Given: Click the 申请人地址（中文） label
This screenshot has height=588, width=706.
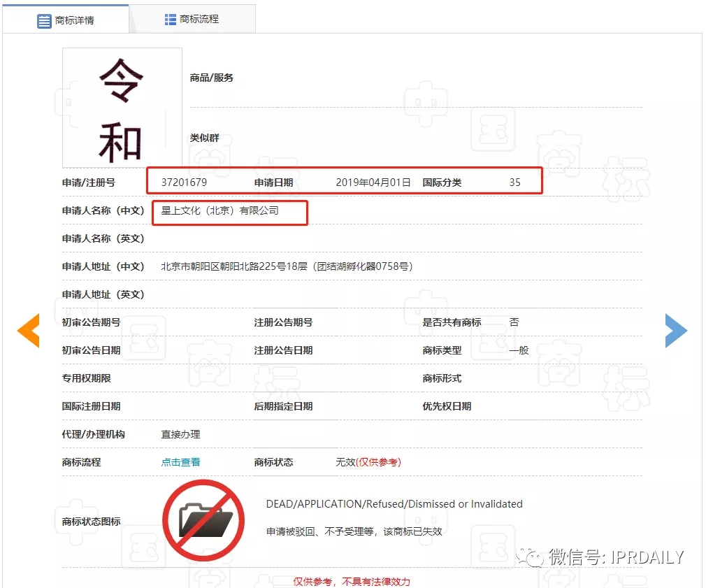Looking at the screenshot, I should (103, 266).
